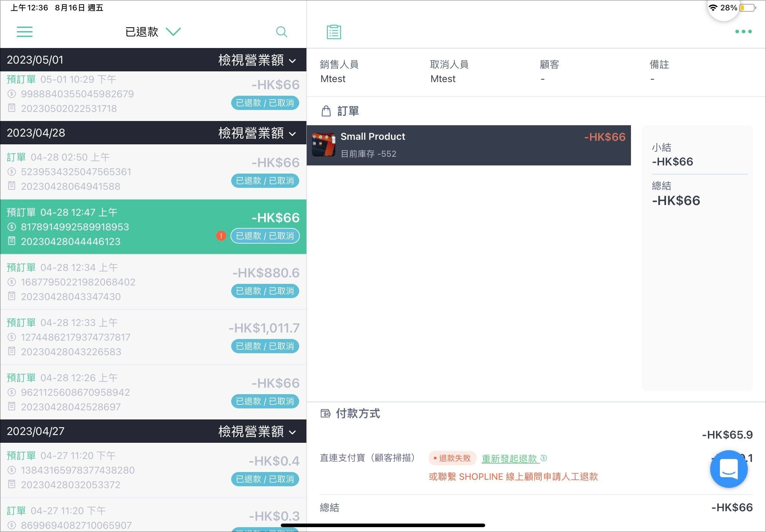Tap the battery indicator in status bar
766x532 pixels.
[747, 8]
